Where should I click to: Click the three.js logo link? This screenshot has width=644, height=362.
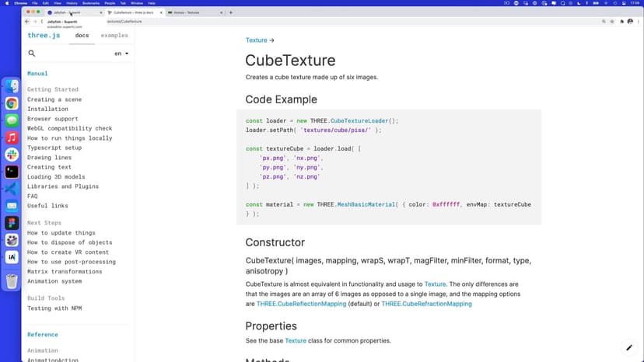point(44,36)
